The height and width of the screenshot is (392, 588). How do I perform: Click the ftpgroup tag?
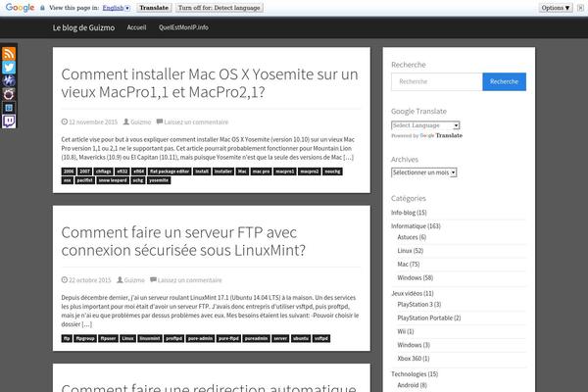[85, 338]
